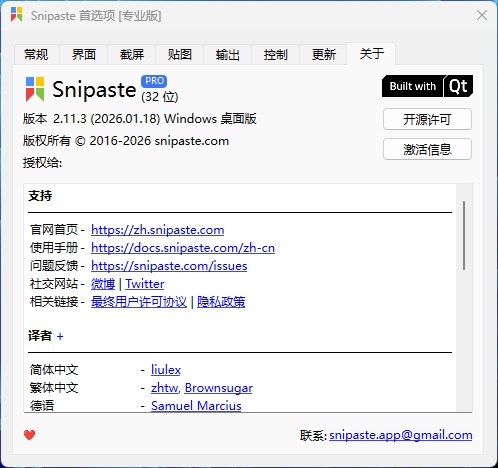Click the 相关链接 label
Image resolution: width=498 pixels, height=468 pixels.
[x=54, y=302]
